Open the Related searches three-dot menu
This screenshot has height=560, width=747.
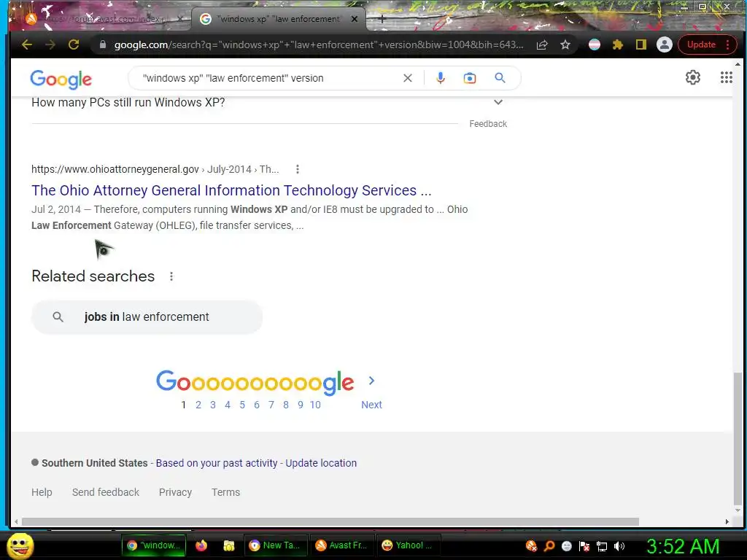pyautogui.click(x=171, y=276)
